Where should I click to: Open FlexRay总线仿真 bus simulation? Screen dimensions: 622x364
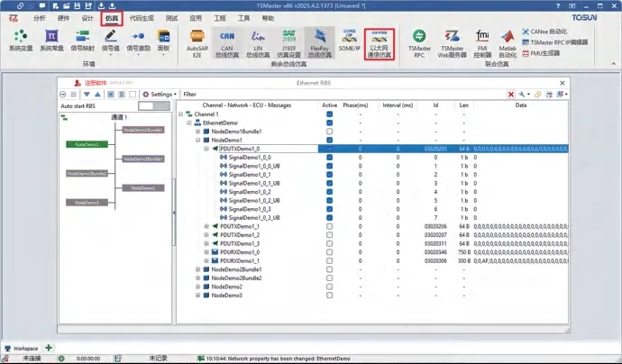coord(320,43)
